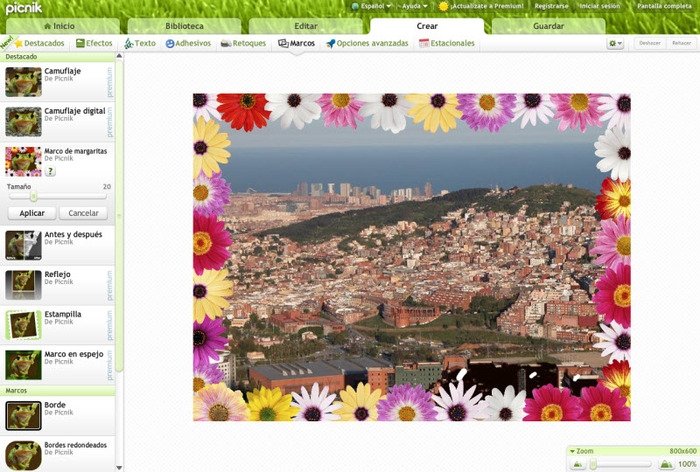
Task: Click the zoom in large mountain icon
Action: [666, 465]
